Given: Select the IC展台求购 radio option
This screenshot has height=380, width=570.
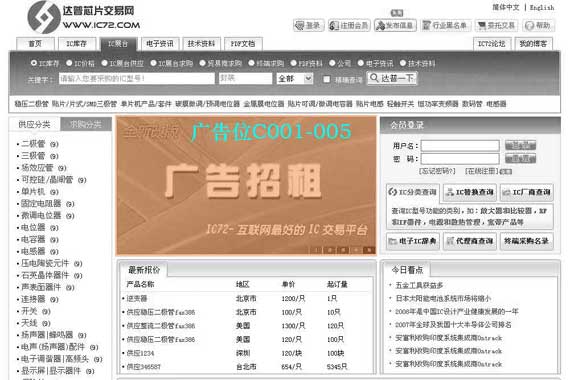Looking at the screenshot, I should pos(153,63).
